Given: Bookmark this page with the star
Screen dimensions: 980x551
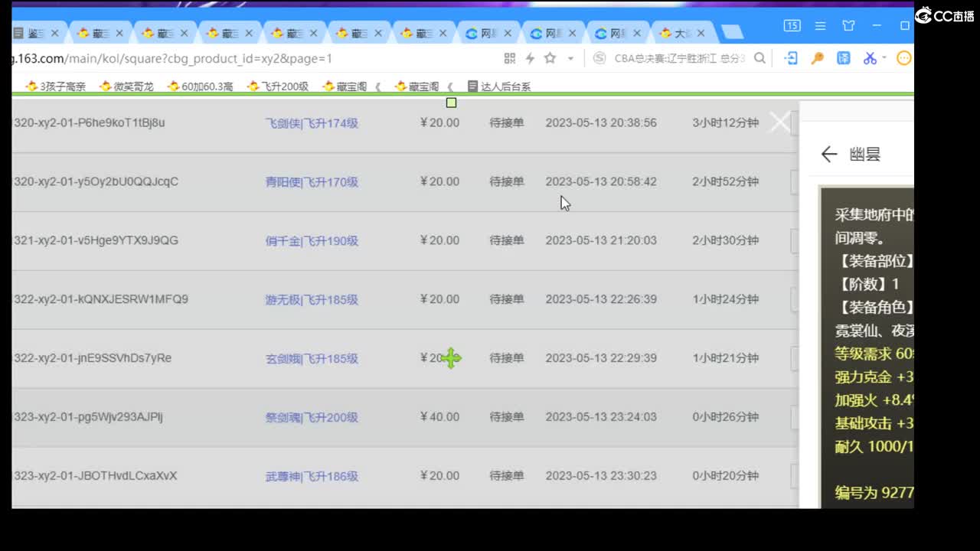Looking at the screenshot, I should click(550, 58).
